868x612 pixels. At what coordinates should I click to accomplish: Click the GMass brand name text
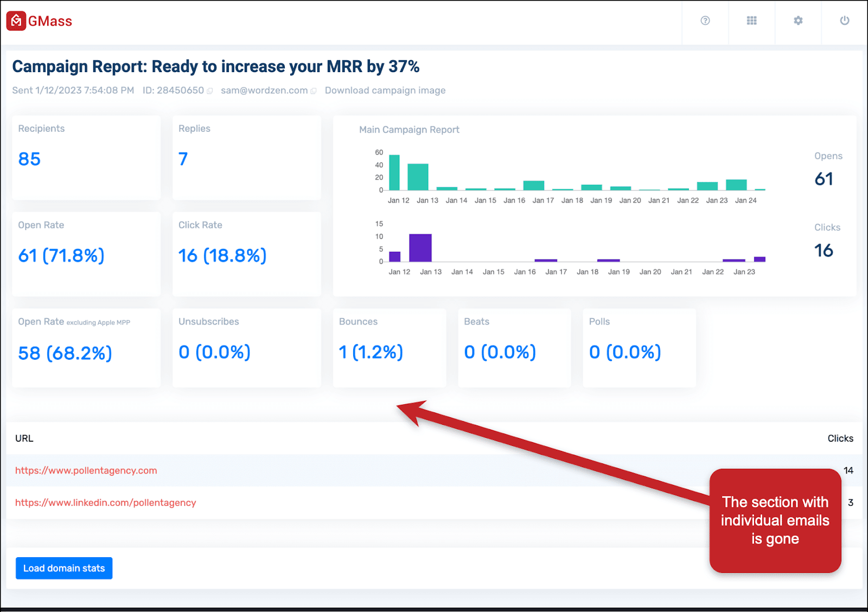(50, 21)
